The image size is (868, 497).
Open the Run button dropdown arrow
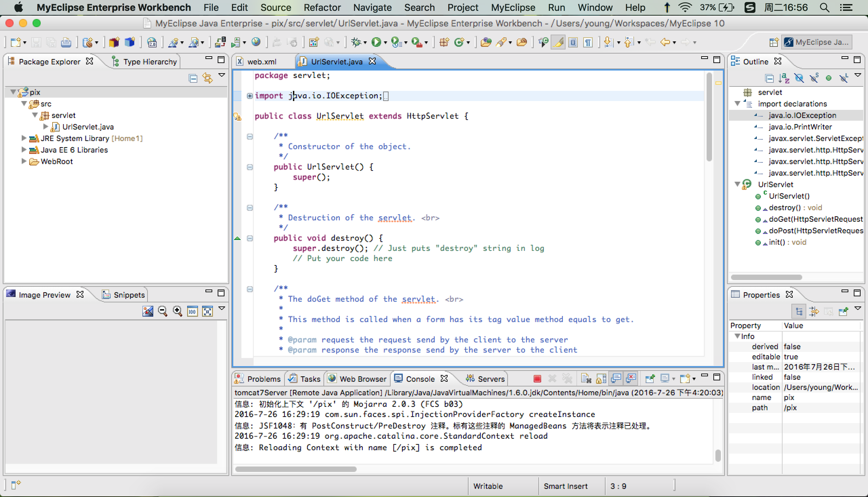(386, 43)
